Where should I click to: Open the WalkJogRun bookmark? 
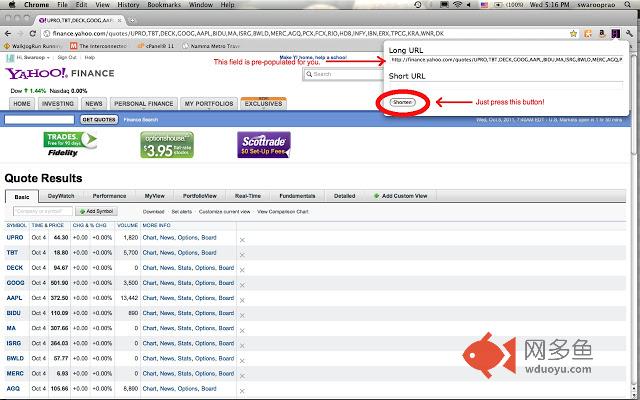point(32,46)
